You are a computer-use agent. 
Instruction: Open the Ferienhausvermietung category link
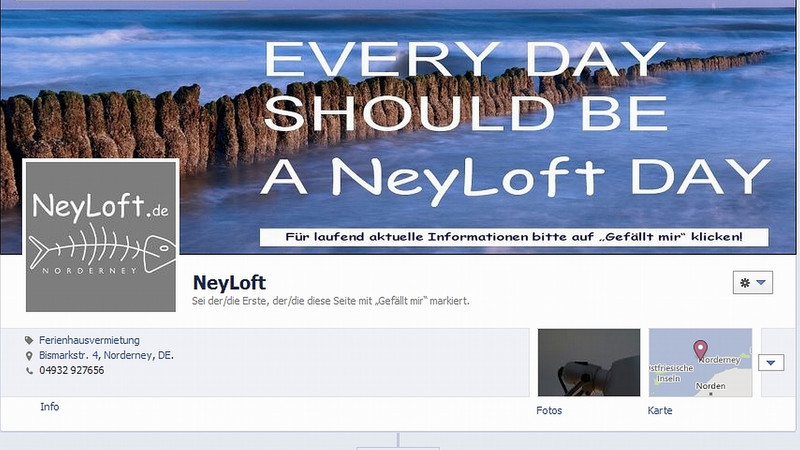89,340
